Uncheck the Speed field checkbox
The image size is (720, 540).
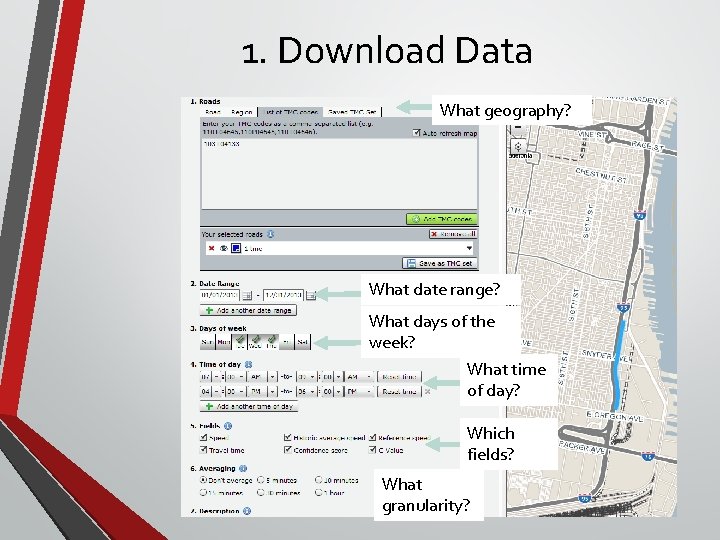(x=203, y=437)
